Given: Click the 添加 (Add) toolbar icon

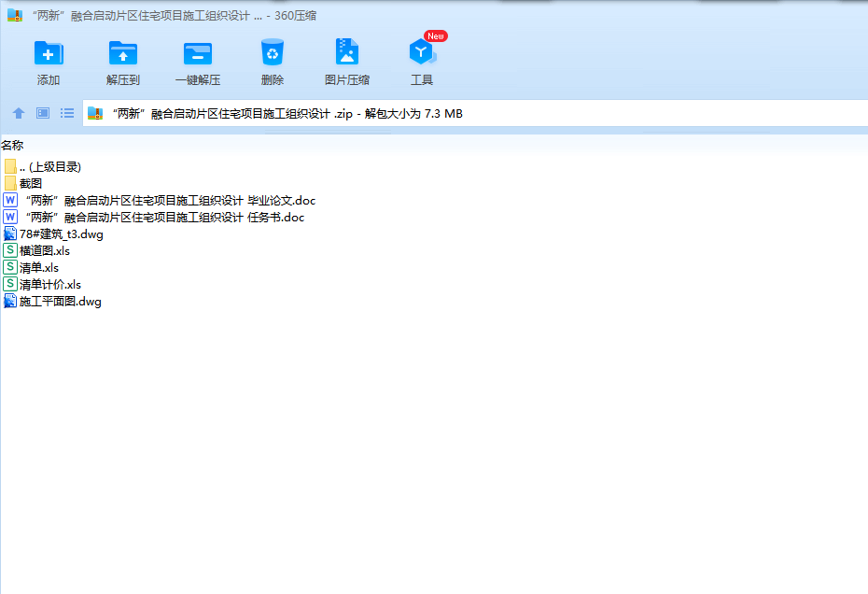Looking at the screenshot, I should point(49,53).
